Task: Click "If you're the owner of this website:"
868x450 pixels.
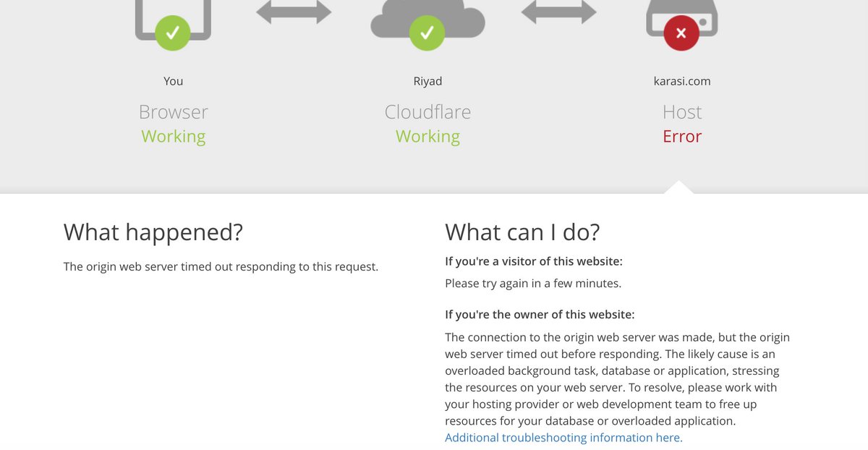Action: point(540,315)
